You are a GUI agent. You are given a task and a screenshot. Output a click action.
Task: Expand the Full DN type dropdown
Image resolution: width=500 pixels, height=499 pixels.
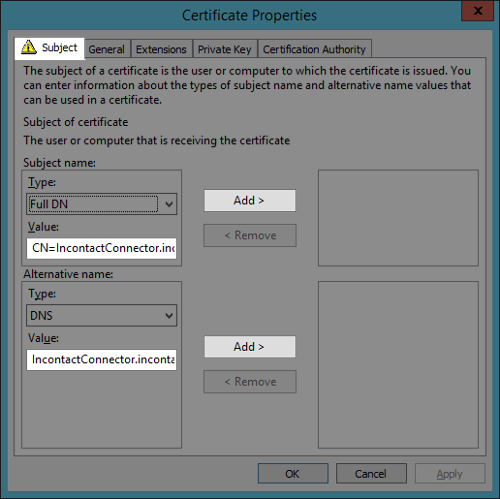(101, 204)
